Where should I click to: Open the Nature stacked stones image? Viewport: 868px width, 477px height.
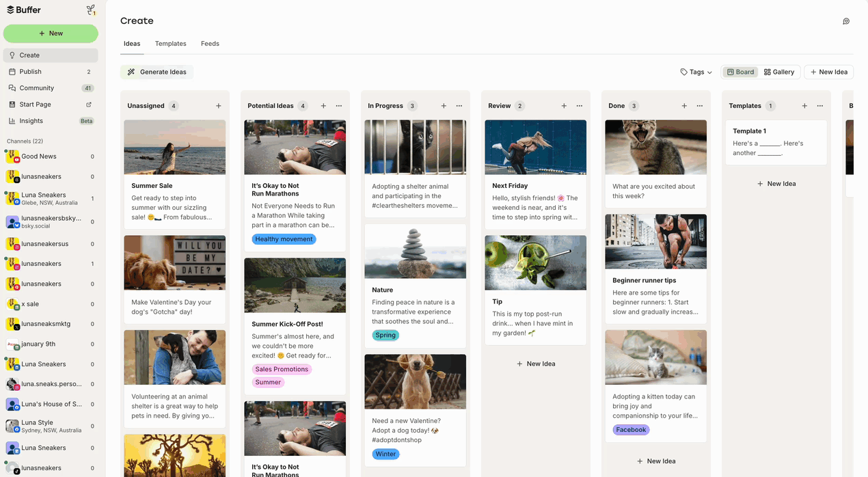point(416,251)
